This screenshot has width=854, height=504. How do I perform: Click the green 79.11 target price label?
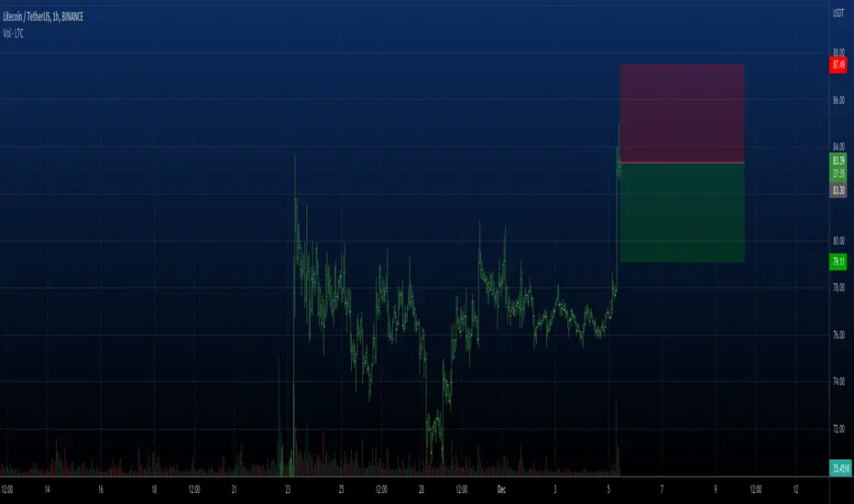tap(838, 261)
